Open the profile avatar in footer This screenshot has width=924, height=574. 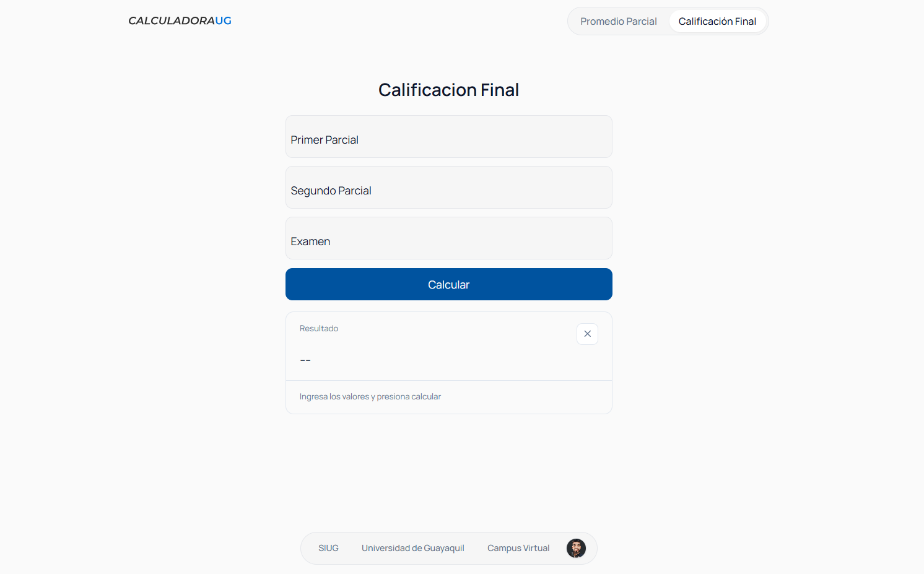click(576, 548)
